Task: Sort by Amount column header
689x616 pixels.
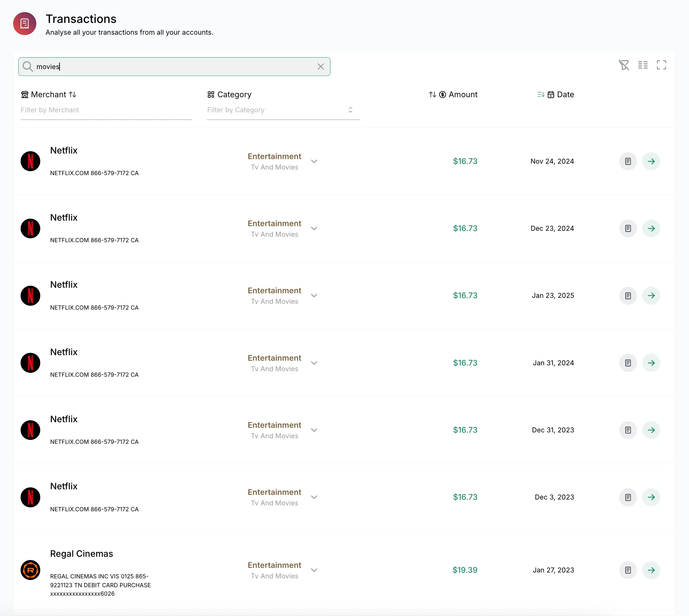Action: [453, 95]
